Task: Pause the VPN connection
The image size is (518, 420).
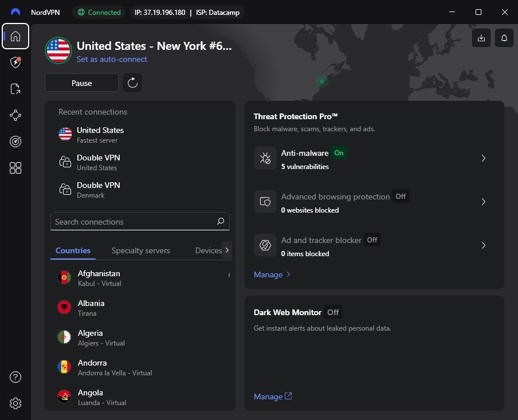Action: coord(81,83)
